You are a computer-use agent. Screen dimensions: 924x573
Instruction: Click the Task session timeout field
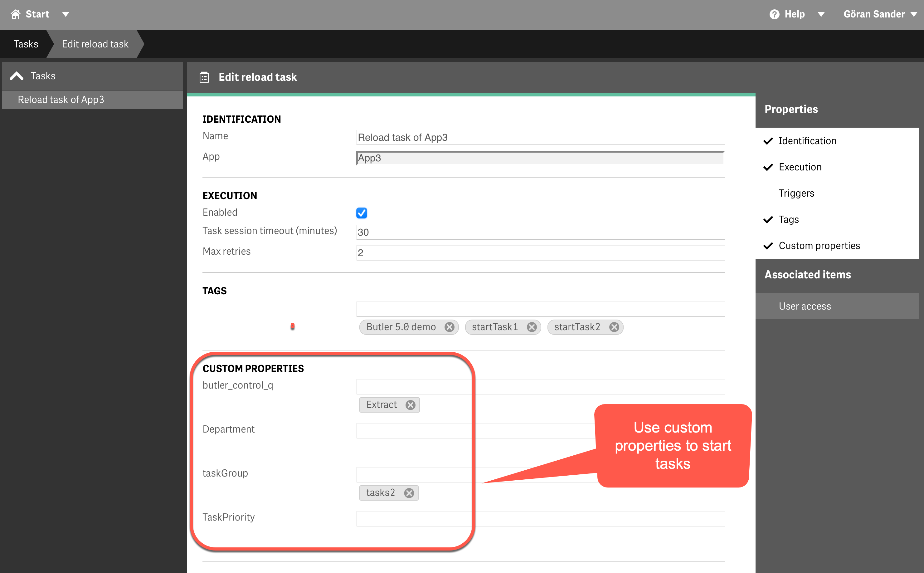click(x=540, y=232)
